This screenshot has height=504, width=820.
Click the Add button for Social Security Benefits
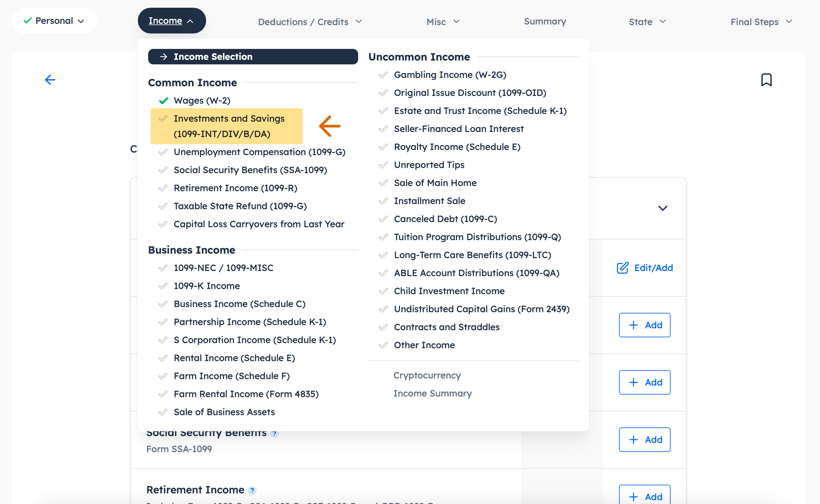tap(644, 439)
